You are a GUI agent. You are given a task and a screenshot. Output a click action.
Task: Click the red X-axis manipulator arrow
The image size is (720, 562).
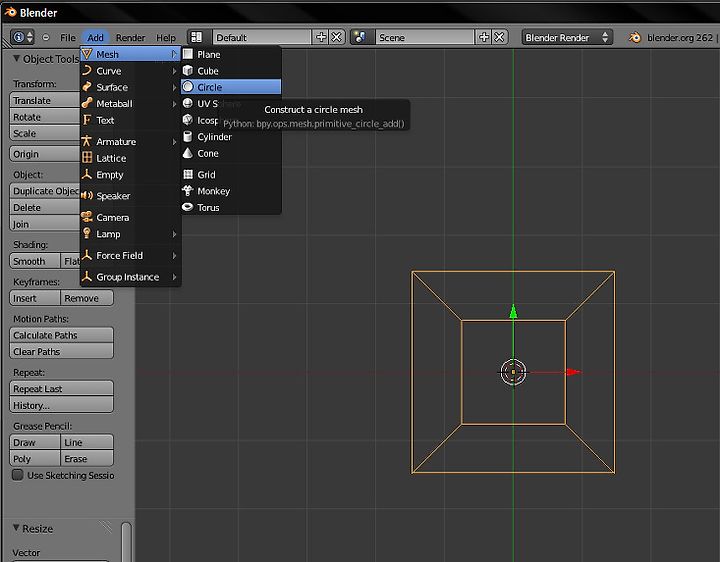573,372
